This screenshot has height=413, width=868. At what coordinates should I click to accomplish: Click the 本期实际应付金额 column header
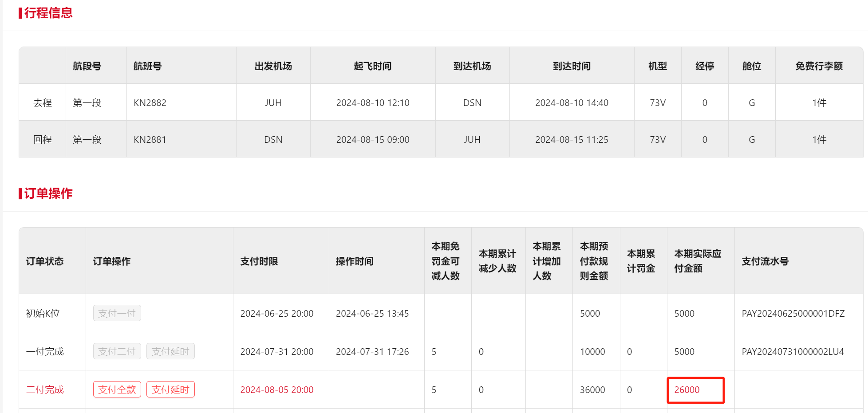tap(698, 261)
